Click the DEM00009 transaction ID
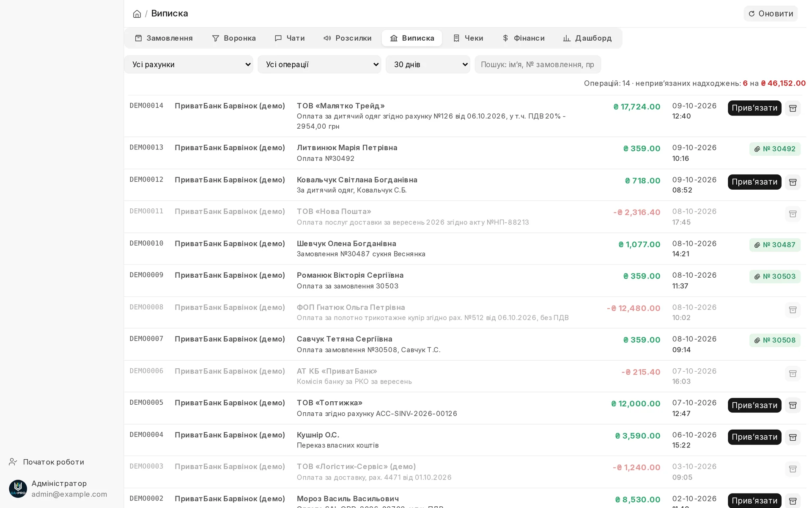 146,275
